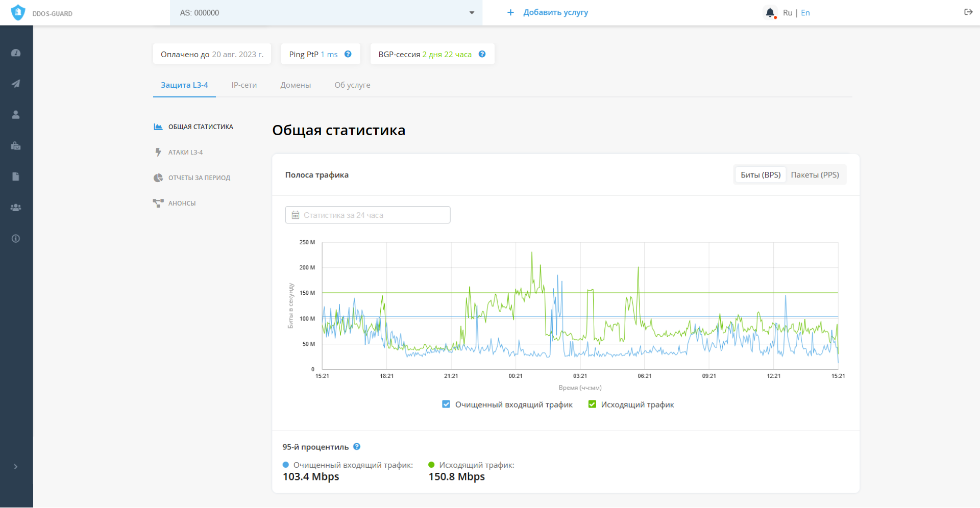Click the logout icon at top right
980x508 pixels.
pyautogui.click(x=968, y=12)
